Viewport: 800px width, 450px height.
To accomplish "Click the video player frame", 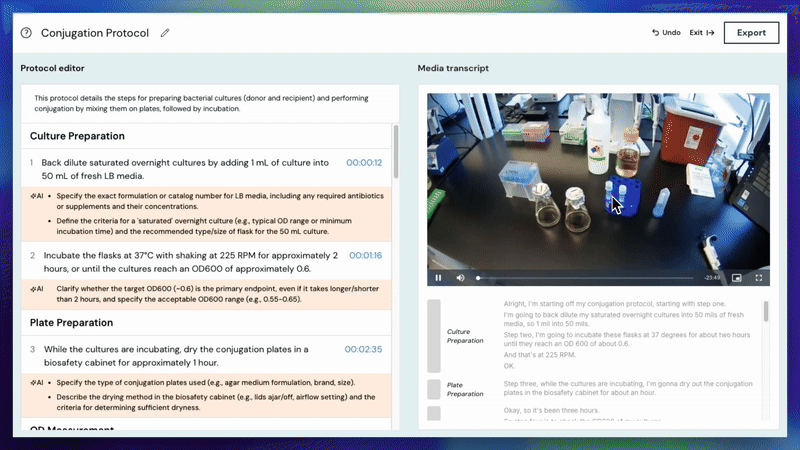I will click(598, 189).
